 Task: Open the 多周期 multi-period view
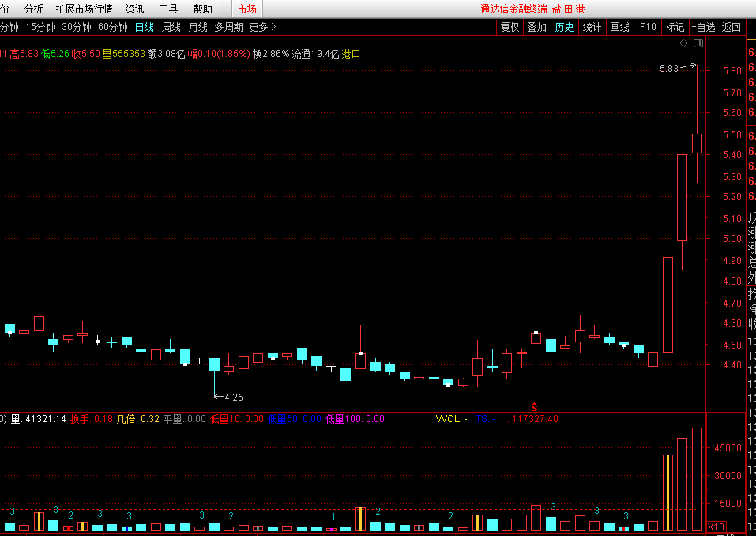(228, 27)
